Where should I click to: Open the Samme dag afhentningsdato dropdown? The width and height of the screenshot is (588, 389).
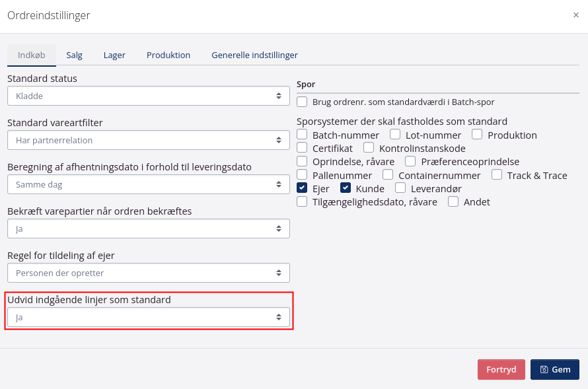[x=148, y=184]
